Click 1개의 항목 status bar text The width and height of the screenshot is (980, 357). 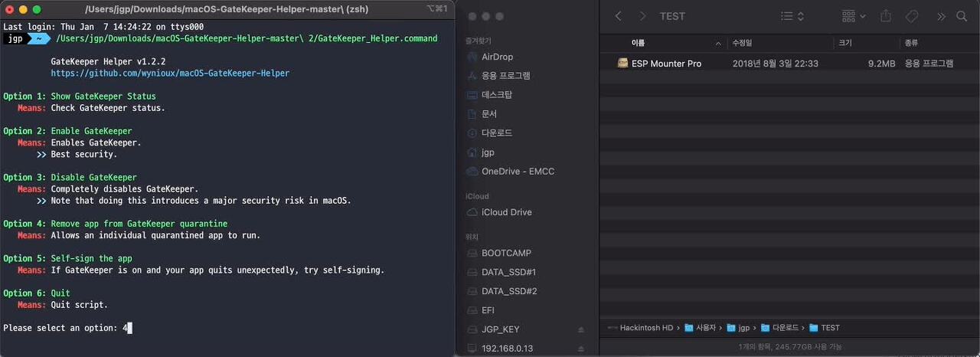[x=789, y=347]
